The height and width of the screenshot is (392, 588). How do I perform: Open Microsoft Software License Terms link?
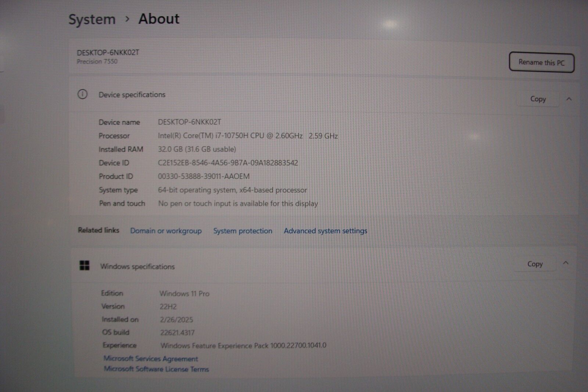pos(156,369)
